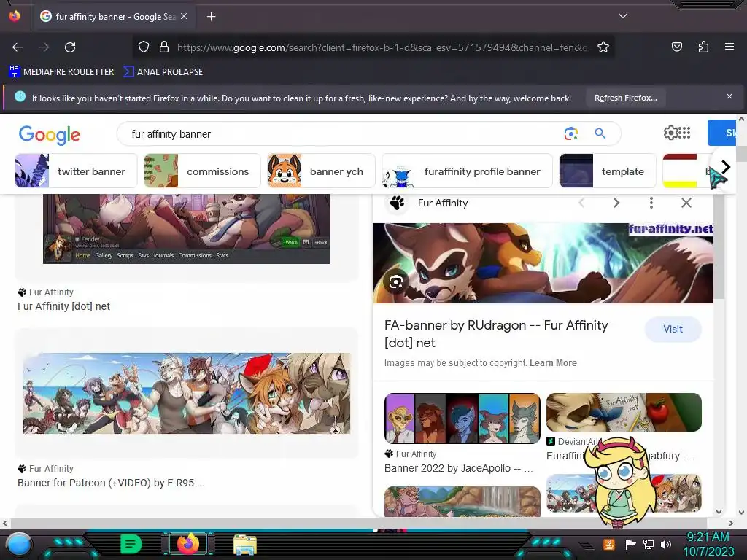747x560 pixels.
Task: Focus the Google search input field
Action: click(x=343, y=134)
